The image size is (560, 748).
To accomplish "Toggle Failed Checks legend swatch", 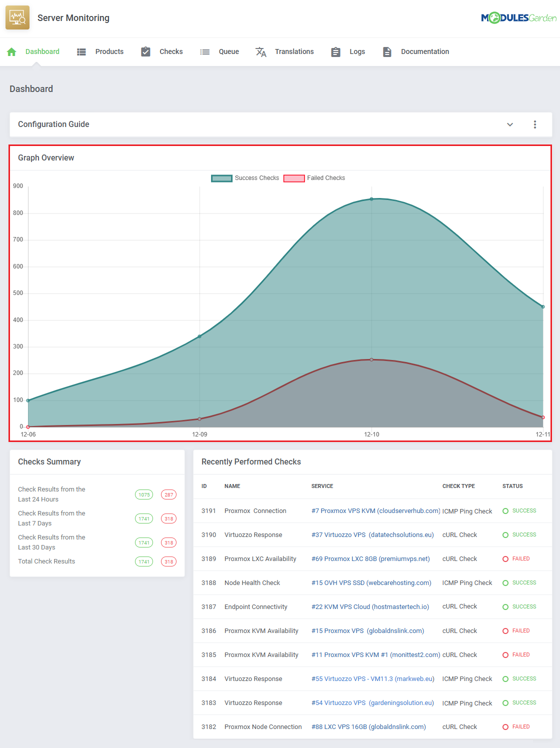I will [x=294, y=178].
